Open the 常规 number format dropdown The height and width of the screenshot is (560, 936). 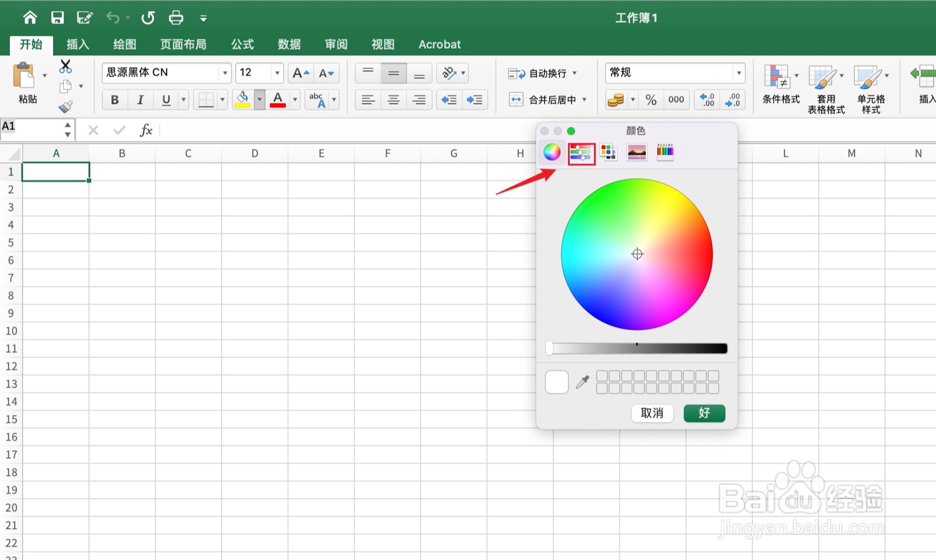click(739, 72)
